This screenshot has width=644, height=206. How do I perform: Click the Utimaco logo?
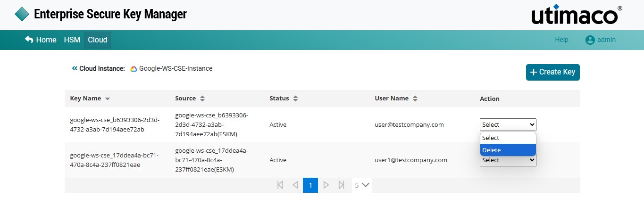pyautogui.click(x=577, y=15)
